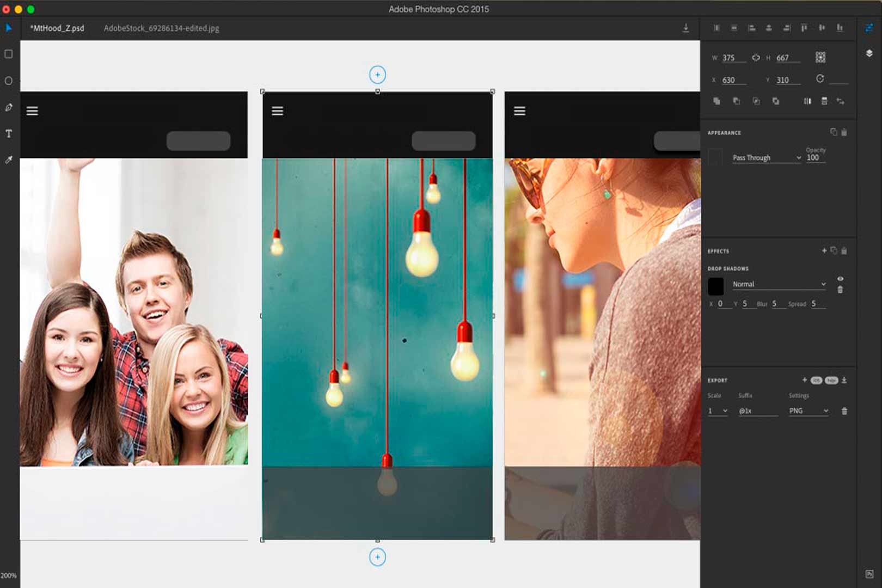The width and height of the screenshot is (882, 588).
Task: Select the Type tool
Action: coord(9,133)
